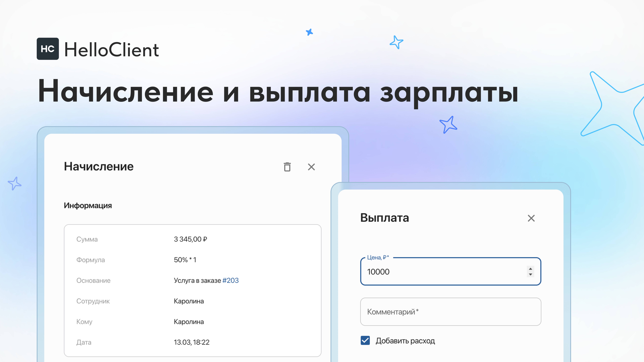Open order link #203
Viewport: 644px width, 362px height.
pyautogui.click(x=231, y=280)
